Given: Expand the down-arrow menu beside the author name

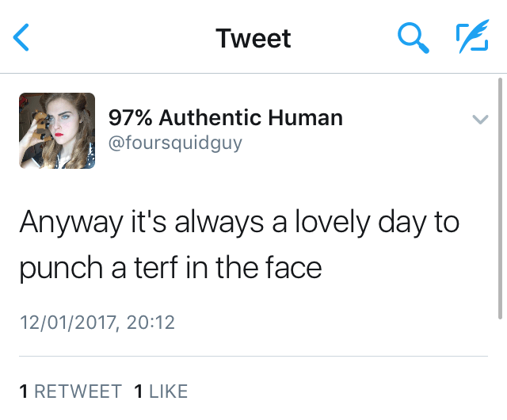Looking at the screenshot, I should coord(479,120).
